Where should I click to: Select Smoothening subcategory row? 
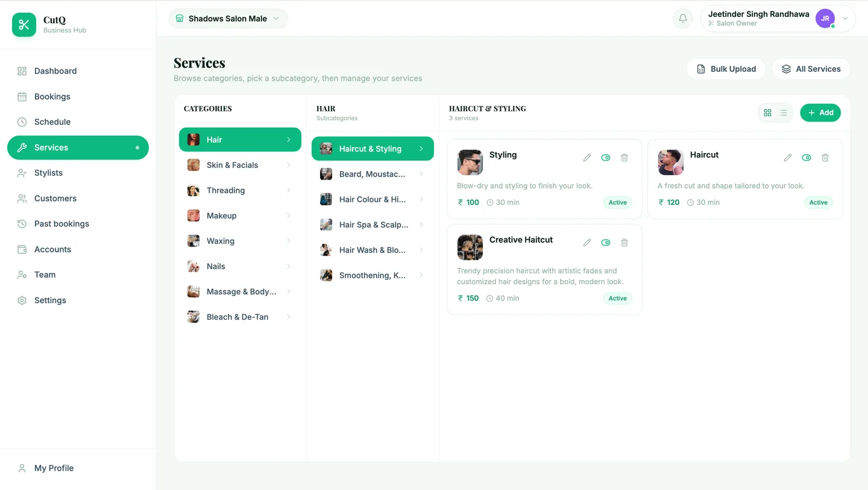point(373,275)
